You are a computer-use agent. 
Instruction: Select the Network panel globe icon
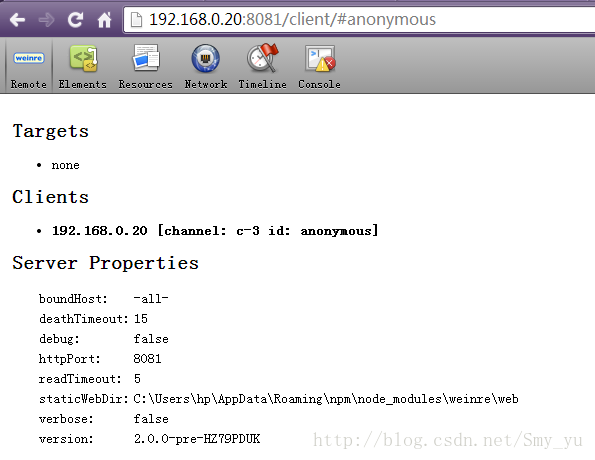(x=205, y=58)
